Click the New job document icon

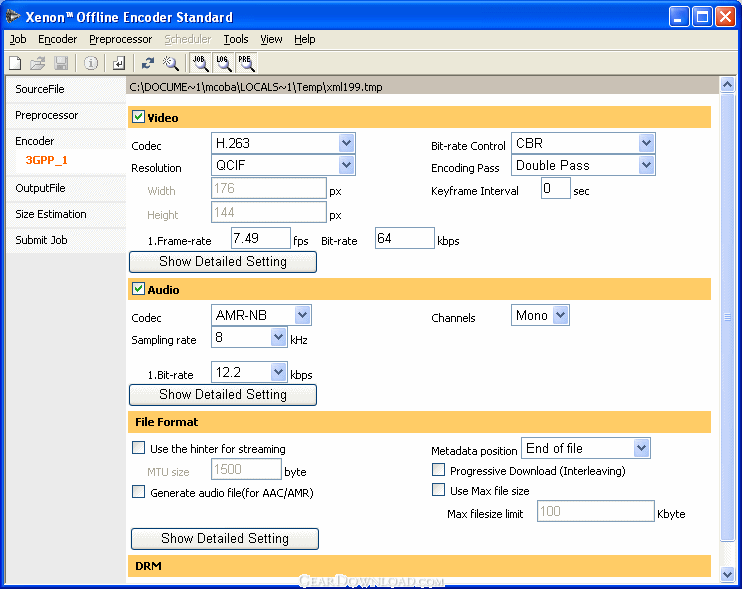coord(15,63)
